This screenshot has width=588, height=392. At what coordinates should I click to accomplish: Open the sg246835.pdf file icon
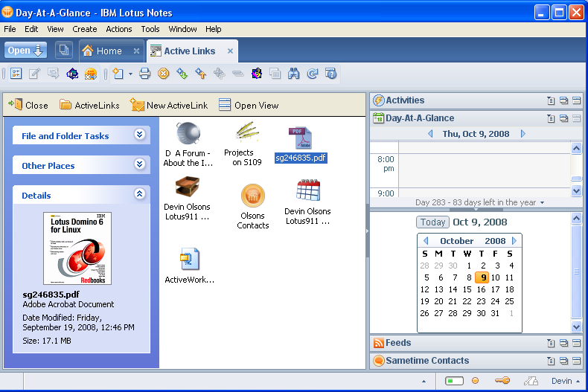(x=301, y=138)
